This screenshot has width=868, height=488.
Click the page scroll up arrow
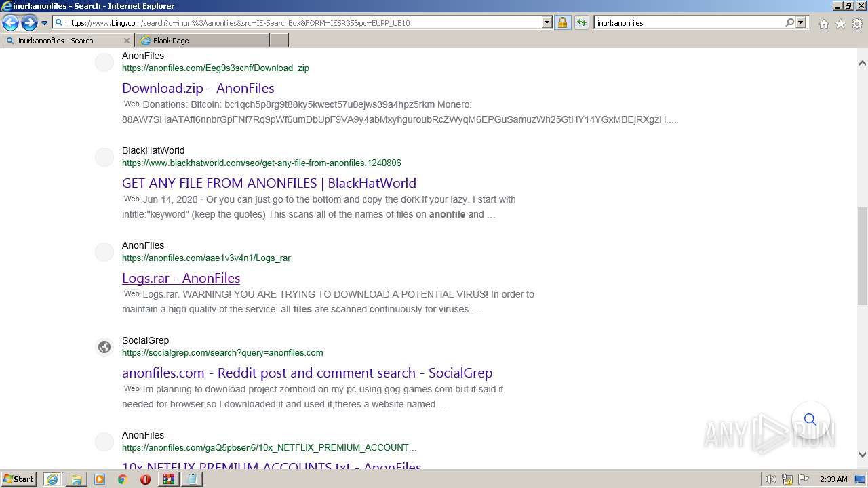863,62
